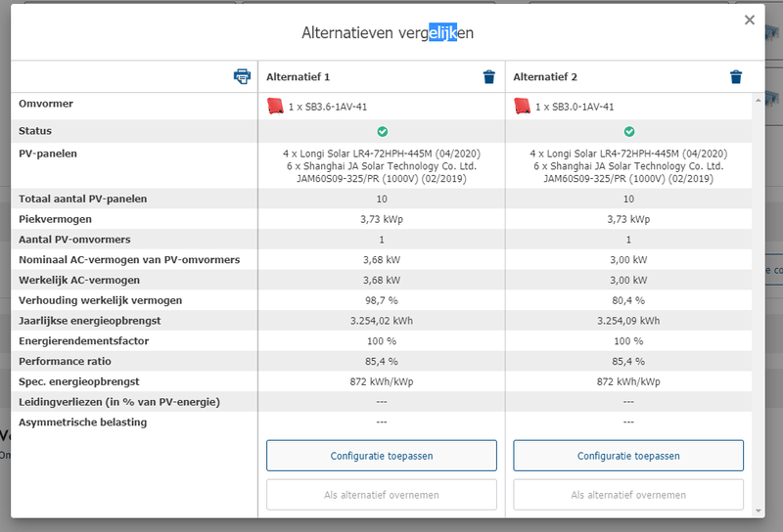Viewport: 783px width, 532px height.
Task: Click the Alternatief 2 column header
Action: tap(545, 77)
